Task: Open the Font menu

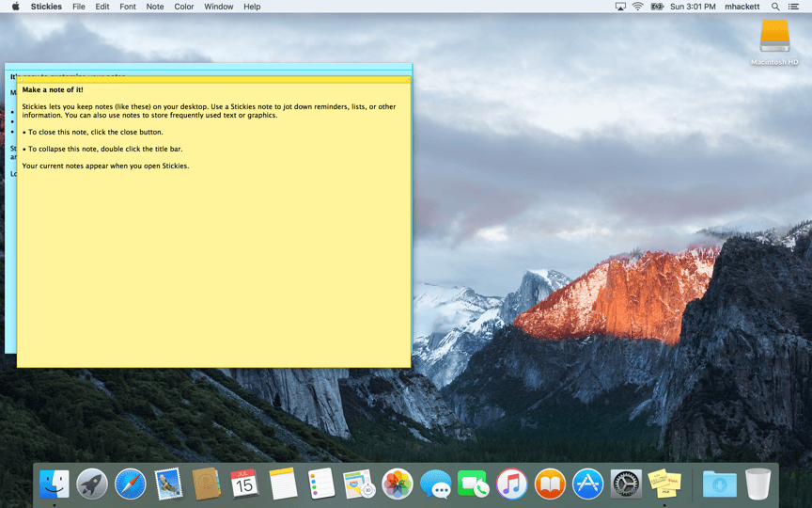Action: [128, 7]
